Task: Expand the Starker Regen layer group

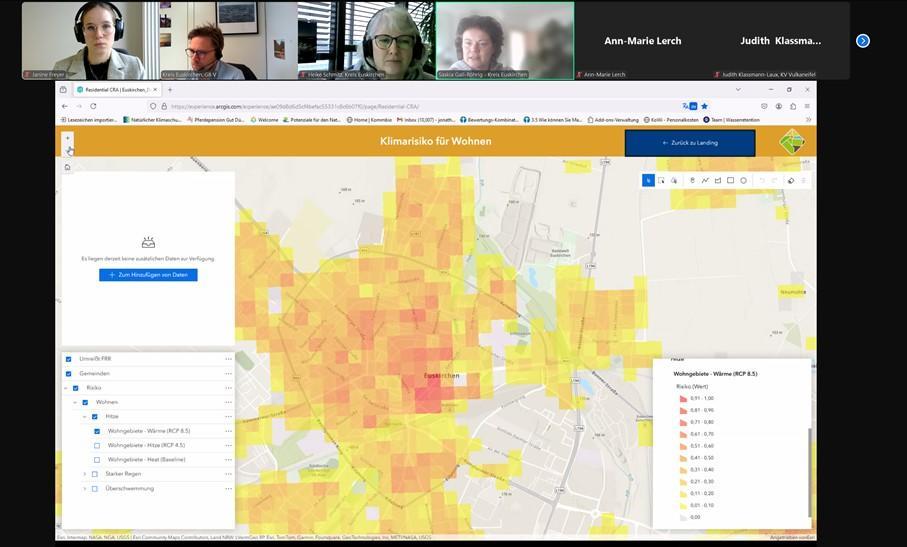Action: click(85, 474)
